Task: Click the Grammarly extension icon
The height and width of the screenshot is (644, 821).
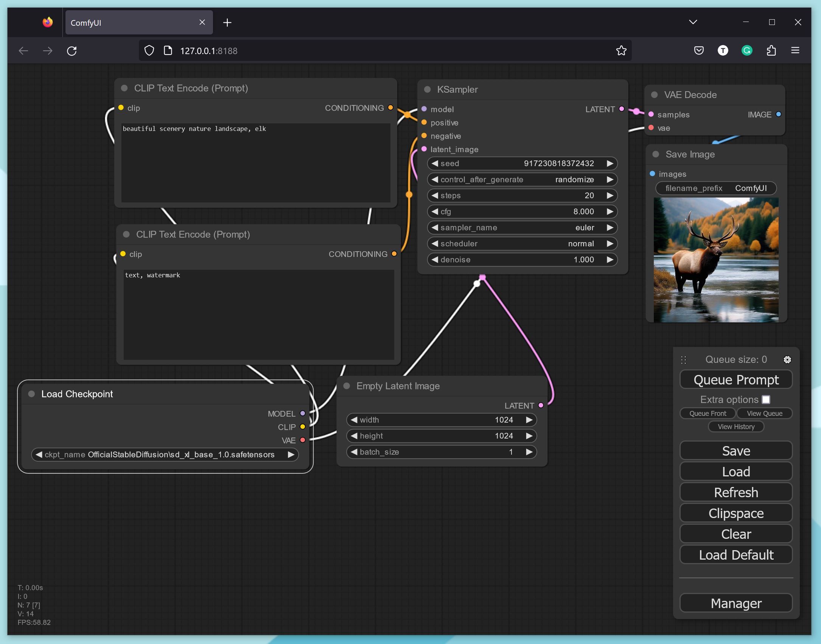Action: [746, 51]
